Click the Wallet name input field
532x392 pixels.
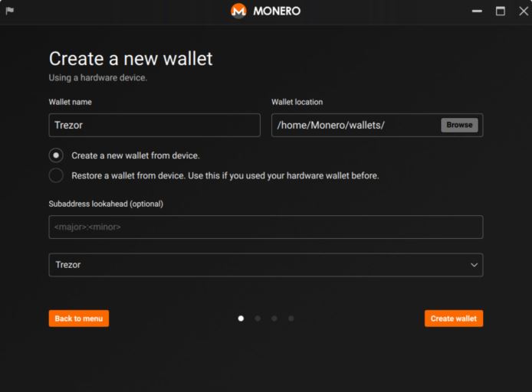(155, 126)
